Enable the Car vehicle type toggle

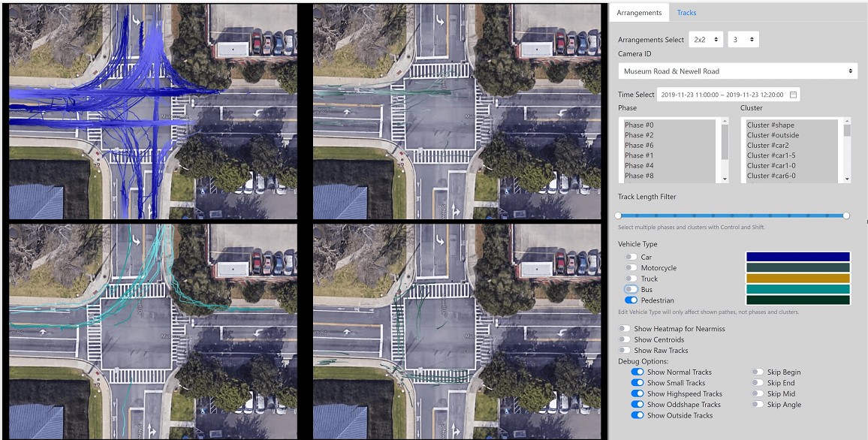tap(631, 258)
